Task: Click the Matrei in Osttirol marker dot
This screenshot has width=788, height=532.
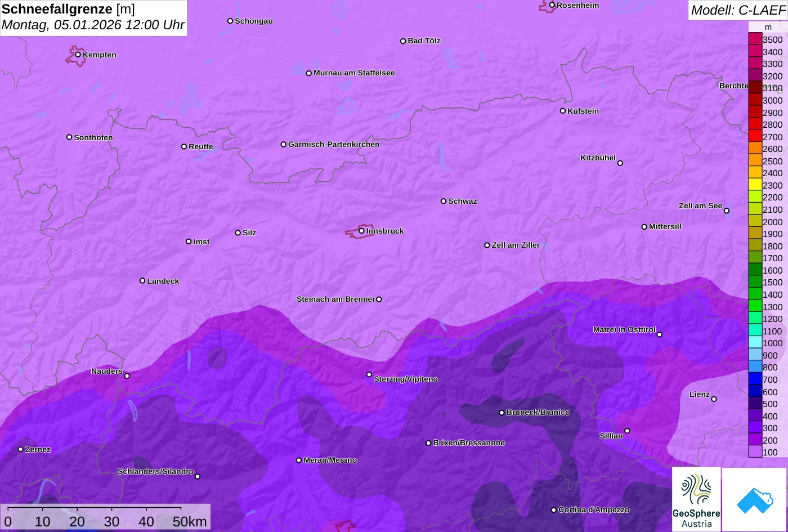Action: (x=660, y=334)
